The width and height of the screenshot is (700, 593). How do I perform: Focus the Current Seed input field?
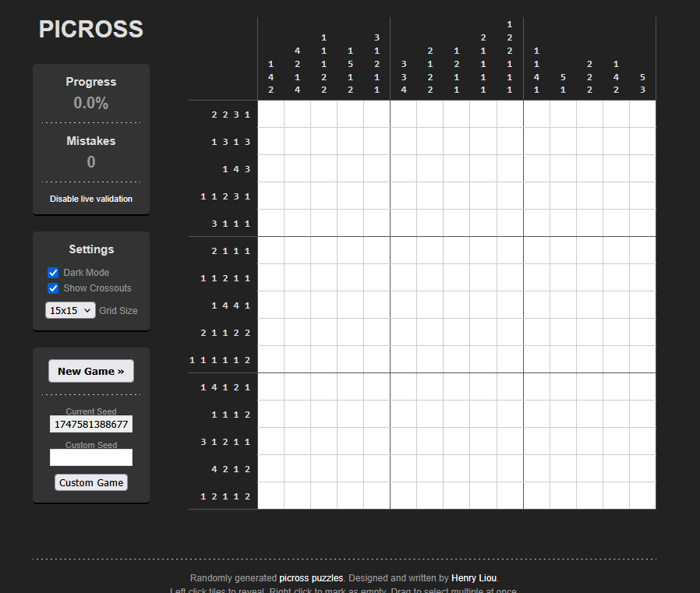(91, 425)
